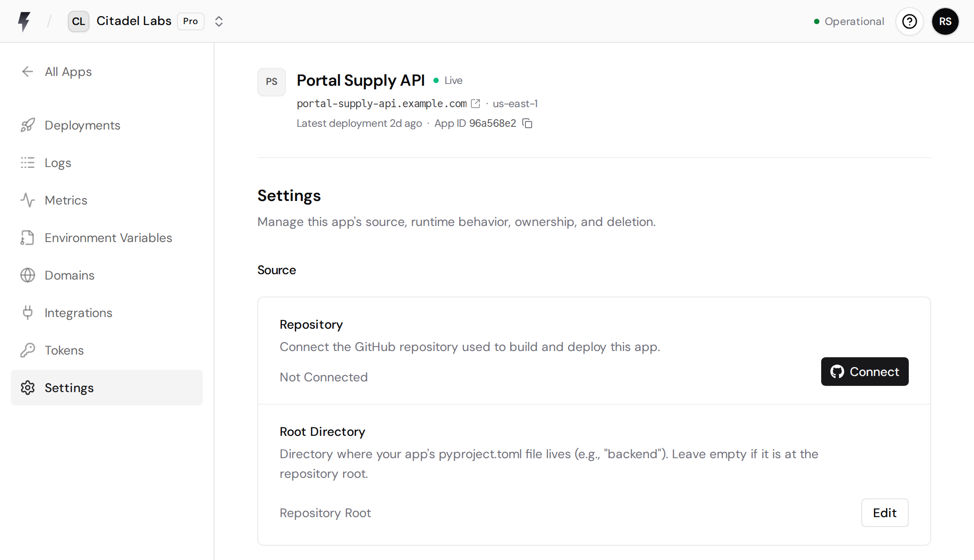The width and height of the screenshot is (974, 560).
Task: Open the Tokens section
Action: [107, 350]
